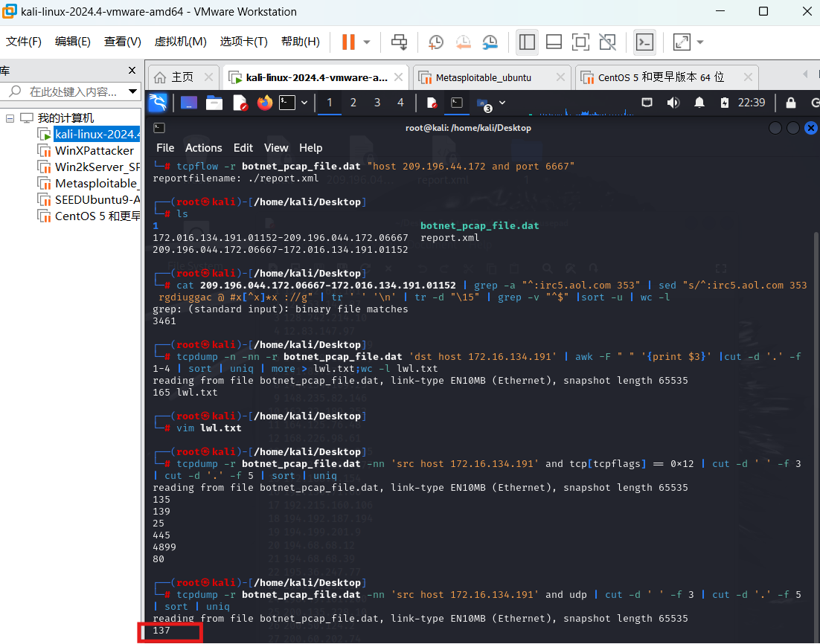Image resolution: width=820 pixels, height=644 pixels.
Task: Toggle the VMware console view button
Action: tap(645, 42)
